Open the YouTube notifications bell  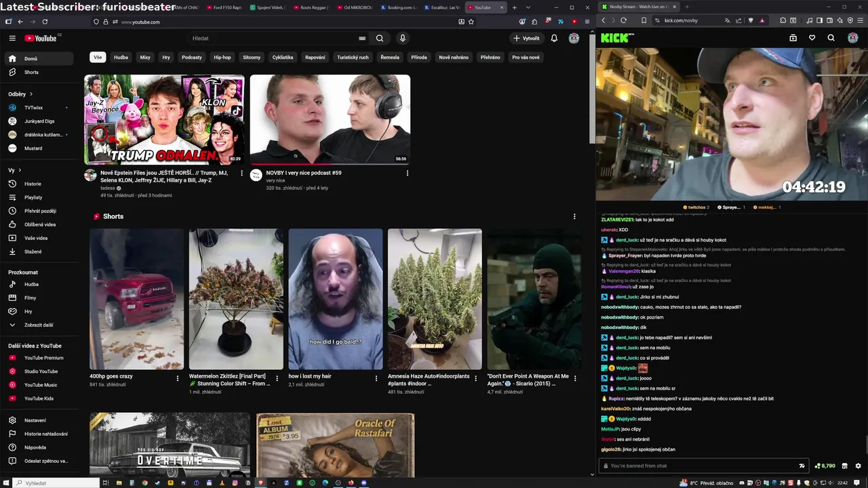(x=554, y=39)
